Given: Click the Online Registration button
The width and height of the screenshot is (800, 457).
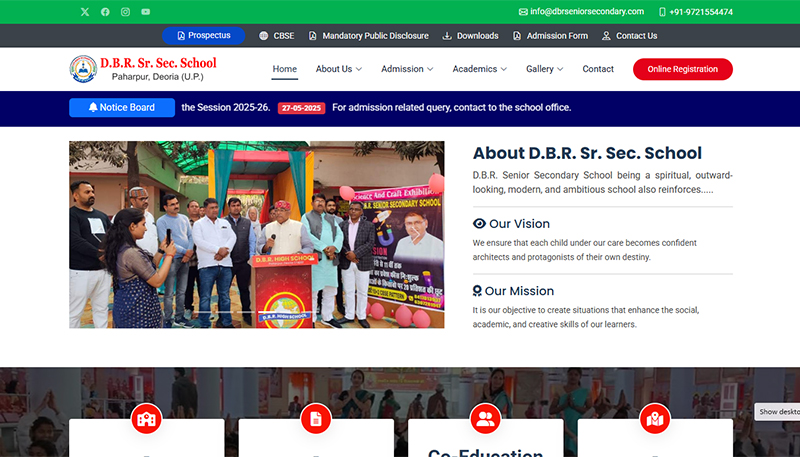Looking at the screenshot, I should pyautogui.click(x=682, y=69).
